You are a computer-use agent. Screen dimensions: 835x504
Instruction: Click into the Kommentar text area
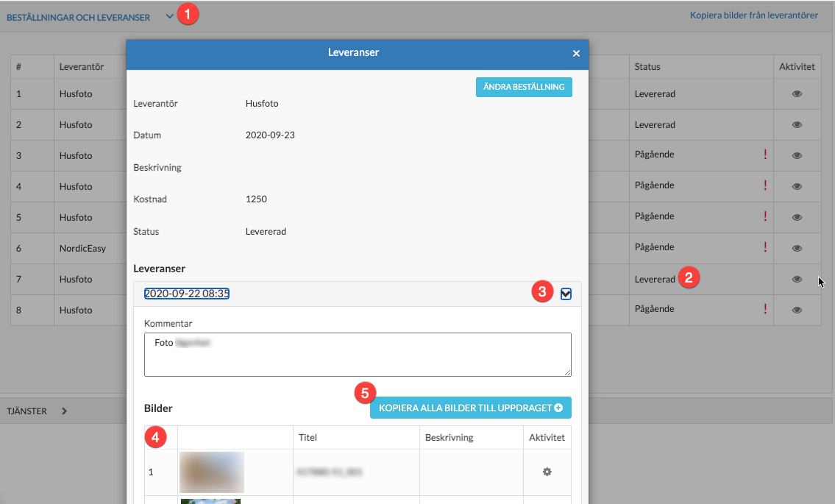click(x=358, y=355)
